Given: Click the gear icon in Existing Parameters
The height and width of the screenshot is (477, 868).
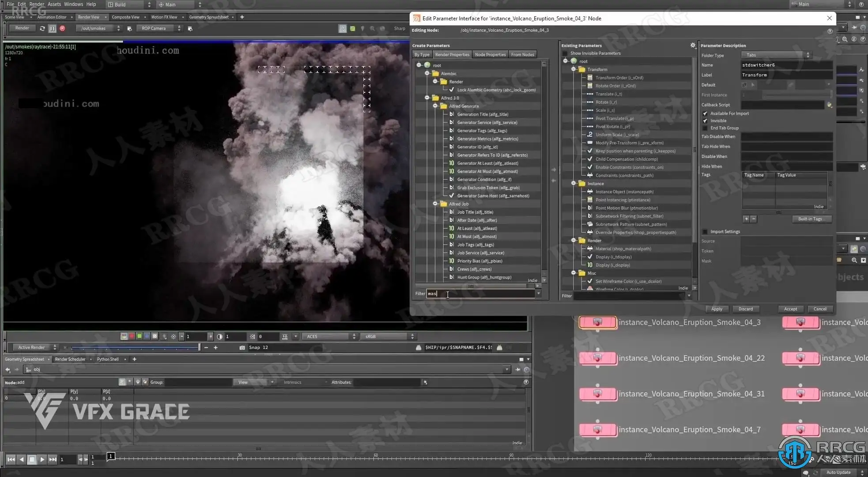Looking at the screenshot, I should (x=693, y=45).
